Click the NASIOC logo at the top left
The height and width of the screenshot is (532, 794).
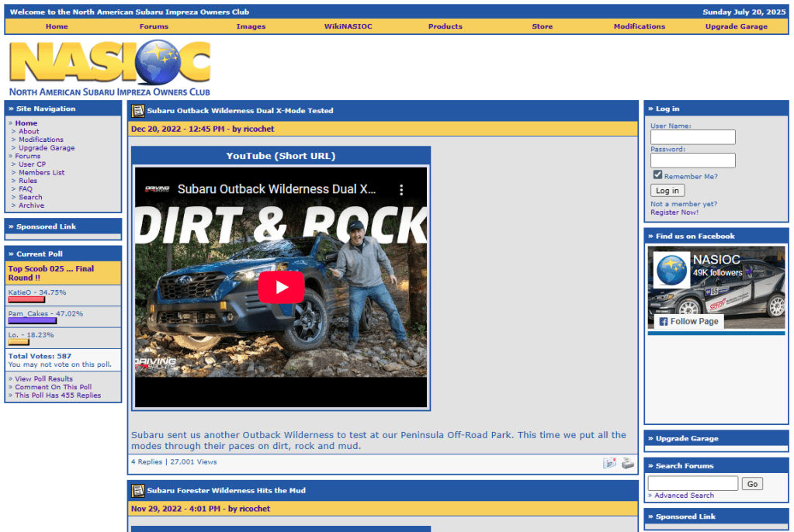pyautogui.click(x=109, y=68)
